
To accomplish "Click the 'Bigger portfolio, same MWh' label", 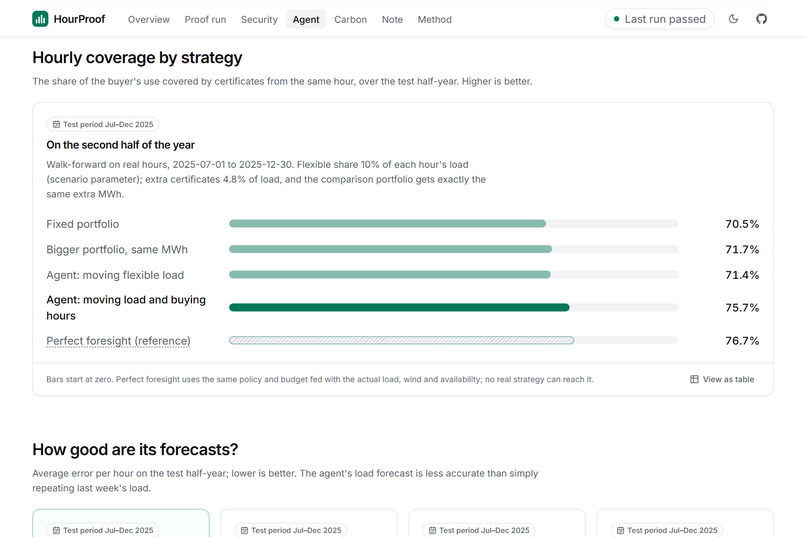I will (117, 250).
